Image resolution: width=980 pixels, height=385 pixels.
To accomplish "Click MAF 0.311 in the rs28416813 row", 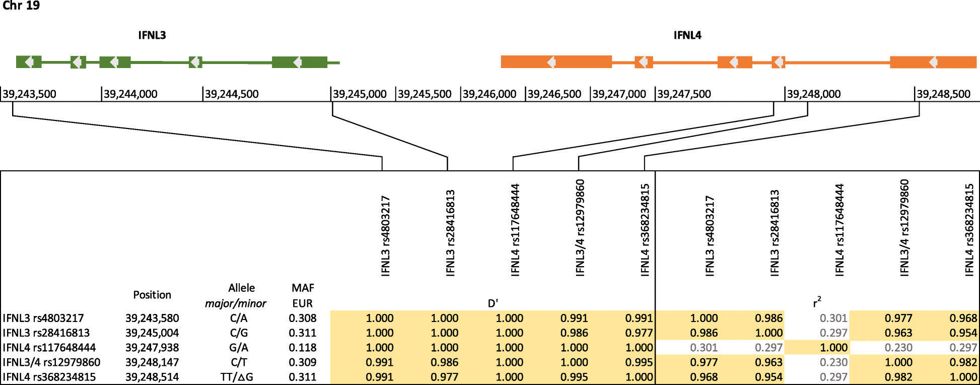I will (x=303, y=333).
